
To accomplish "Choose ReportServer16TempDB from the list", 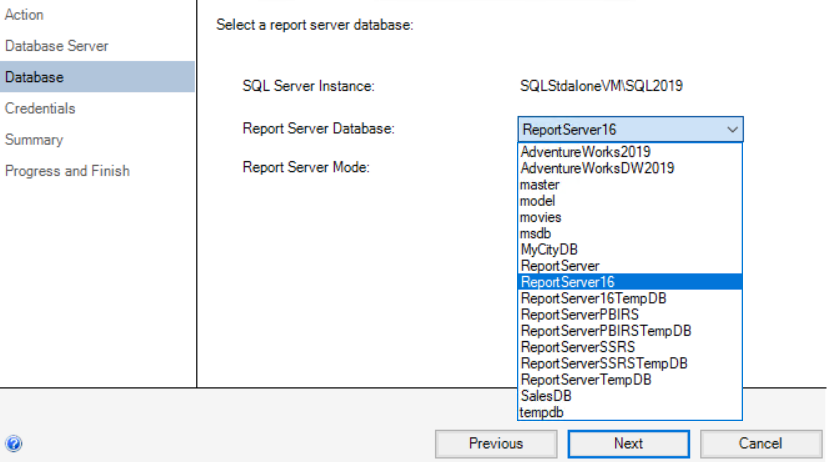I will click(630, 298).
